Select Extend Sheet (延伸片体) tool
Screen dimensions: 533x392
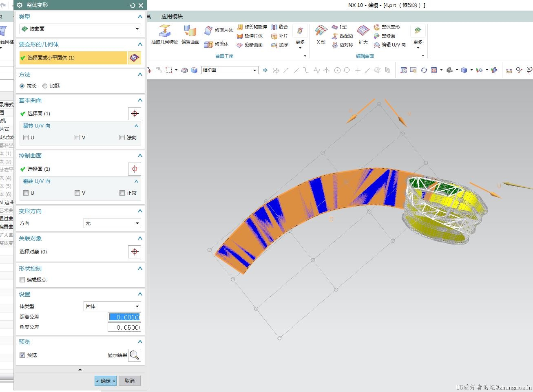point(250,36)
